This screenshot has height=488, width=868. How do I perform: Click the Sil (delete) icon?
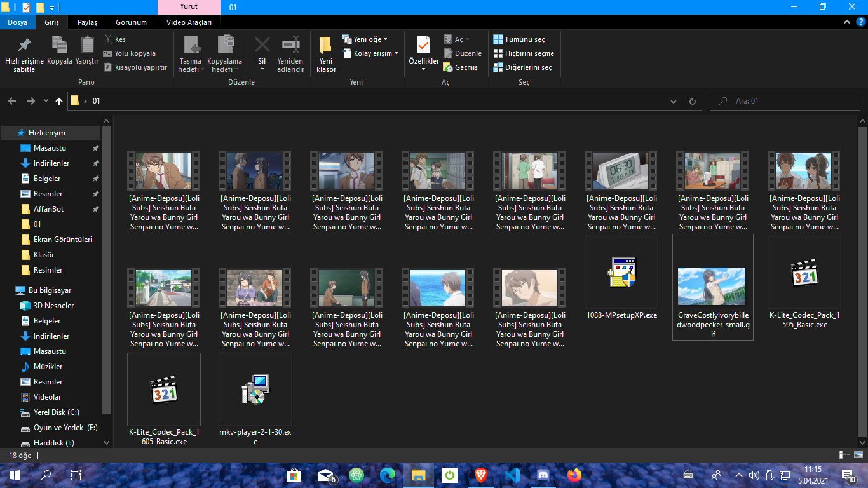coord(262,46)
